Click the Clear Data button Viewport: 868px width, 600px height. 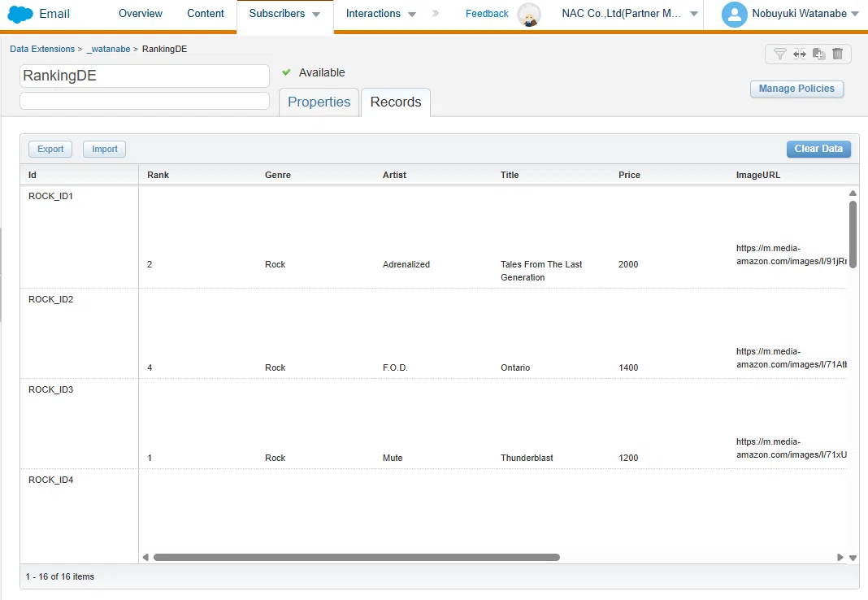click(x=818, y=149)
